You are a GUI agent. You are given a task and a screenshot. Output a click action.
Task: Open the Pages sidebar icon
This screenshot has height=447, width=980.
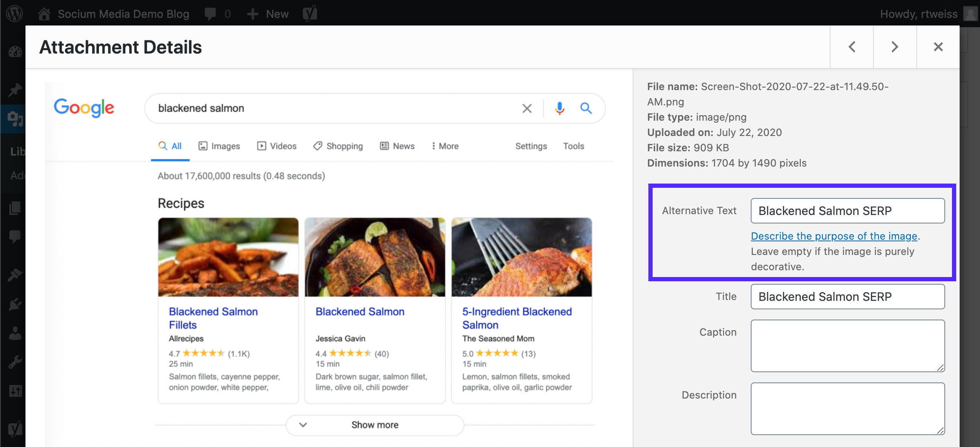pyautogui.click(x=15, y=208)
